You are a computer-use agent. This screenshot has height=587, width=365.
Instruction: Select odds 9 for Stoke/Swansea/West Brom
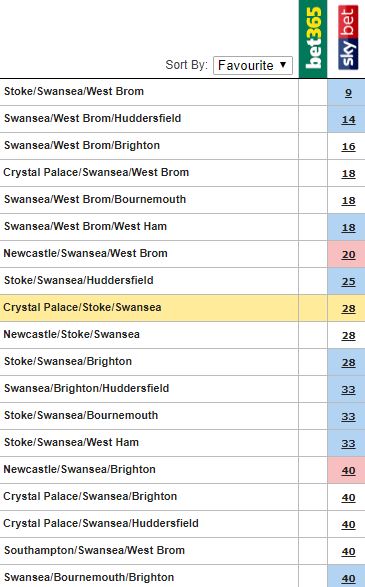(348, 92)
